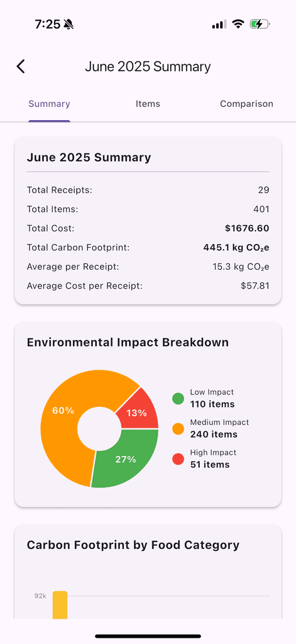Viewport: 296px width, 644px height.
Task: Tap the Environmental Impact Breakdown heading
Action: (x=128, y=343)
